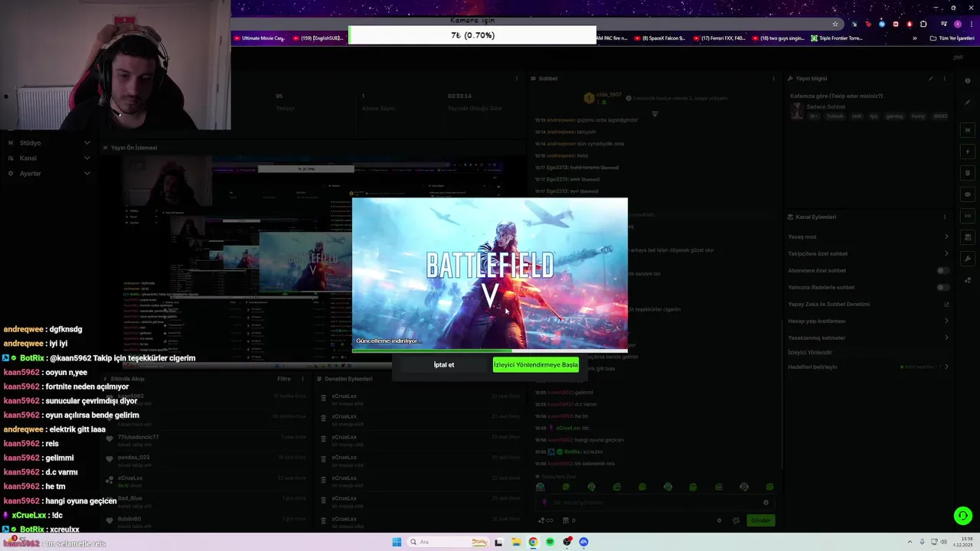Bookmark this page with the star icon

[835, 24]
